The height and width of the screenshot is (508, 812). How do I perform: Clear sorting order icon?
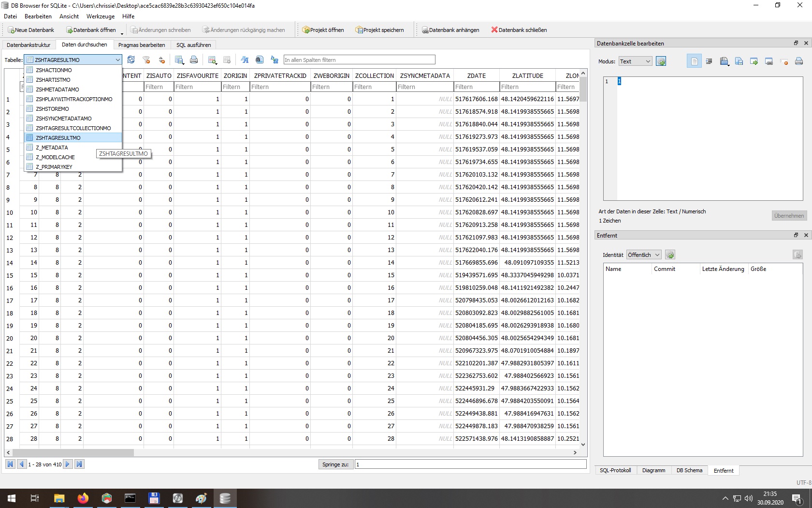point(162,60)
